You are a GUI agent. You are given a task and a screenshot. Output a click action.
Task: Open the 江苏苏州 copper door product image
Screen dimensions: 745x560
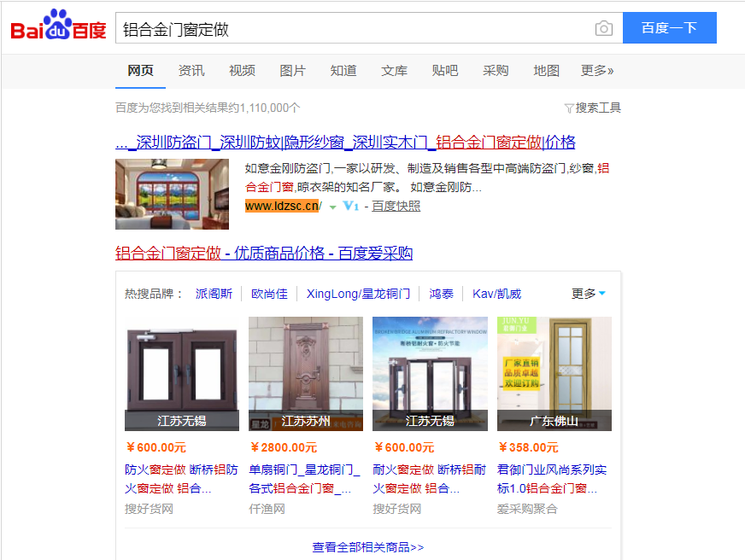click(306, 374)
